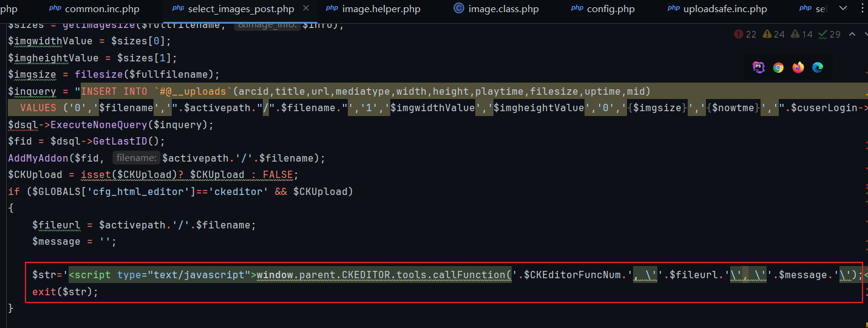Switch to config.php tab
Viewport: 868px width, 328px height.
tap(611, 9)
